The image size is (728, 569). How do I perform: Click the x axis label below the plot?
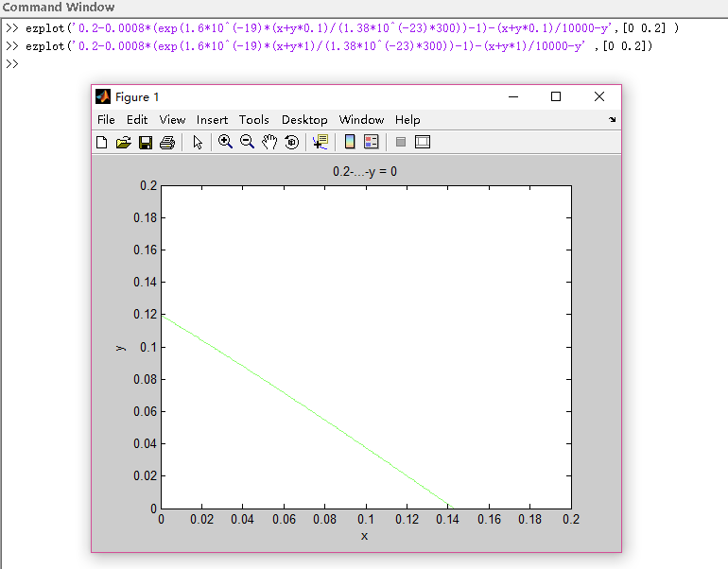tap(364, 536)
